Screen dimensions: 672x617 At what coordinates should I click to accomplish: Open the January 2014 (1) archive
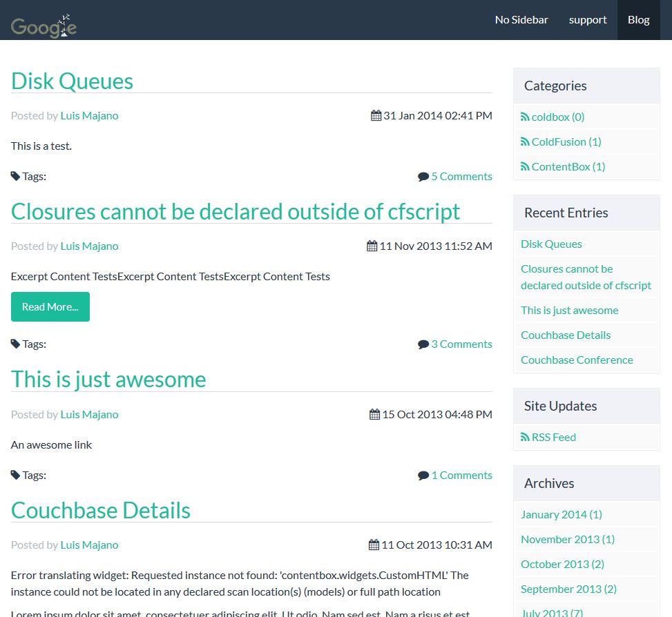coord(561,515)
